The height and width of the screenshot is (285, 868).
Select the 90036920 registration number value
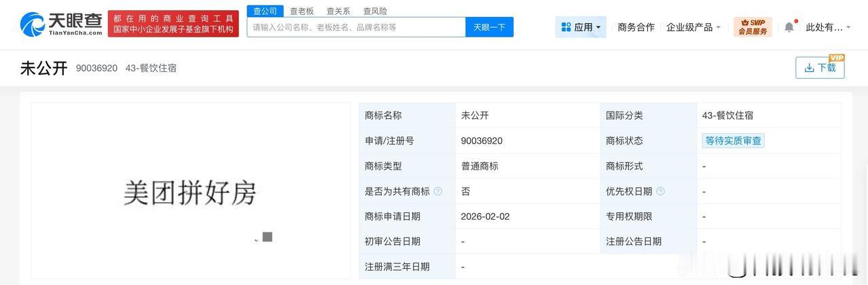(x=482, y=141)
